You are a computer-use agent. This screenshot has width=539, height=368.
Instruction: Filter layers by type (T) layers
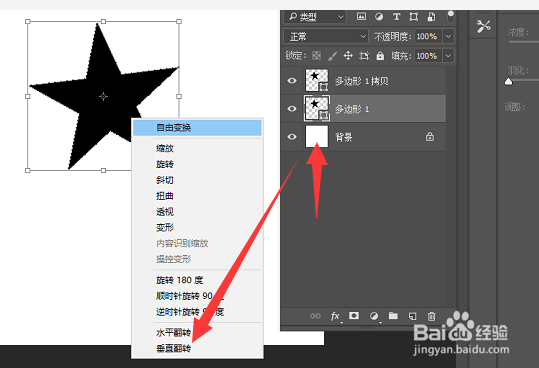click(x=396, y=16)
